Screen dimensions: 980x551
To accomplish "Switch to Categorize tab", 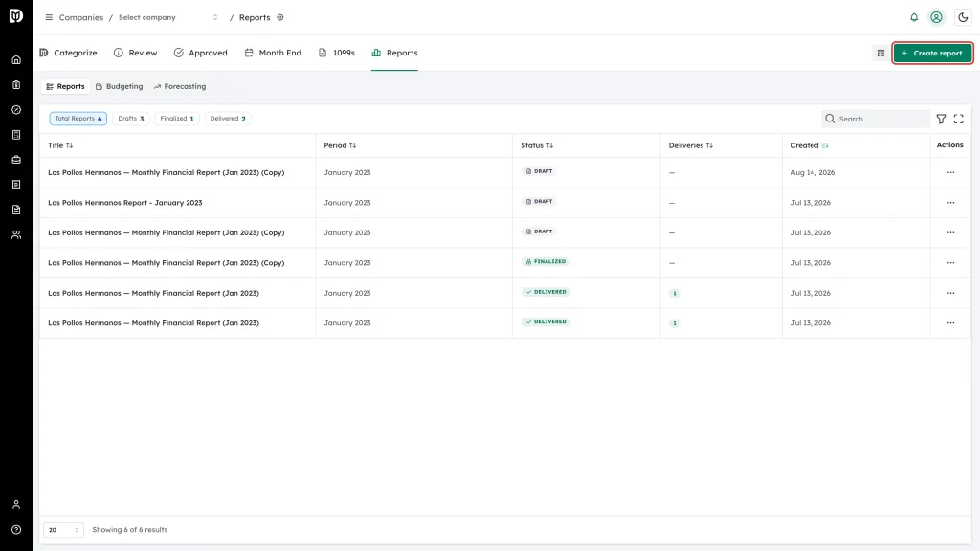I will pyautogui.click(x=68, y=54).
